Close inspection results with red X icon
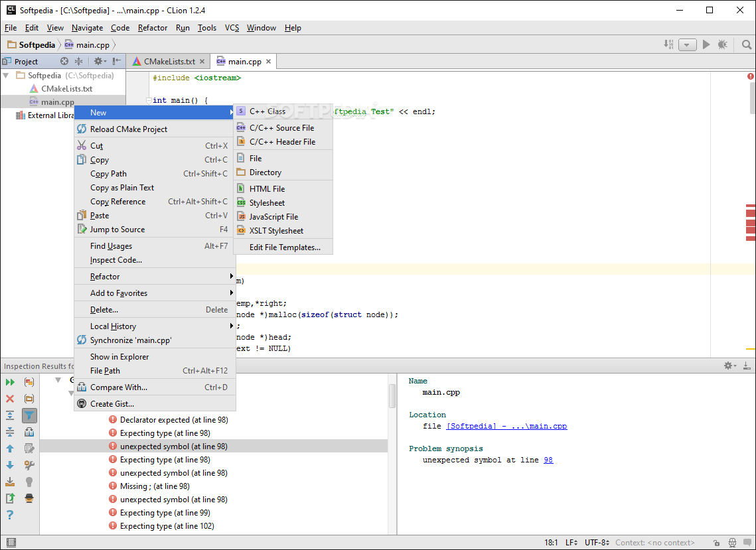 point(10,399)
